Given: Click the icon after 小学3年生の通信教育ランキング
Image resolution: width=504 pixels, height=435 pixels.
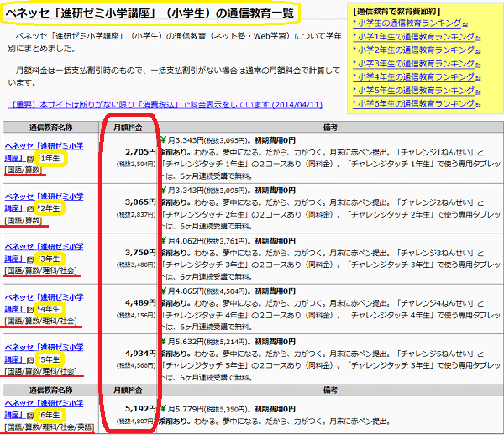Looking at the screenshot, I should (478, 65).
